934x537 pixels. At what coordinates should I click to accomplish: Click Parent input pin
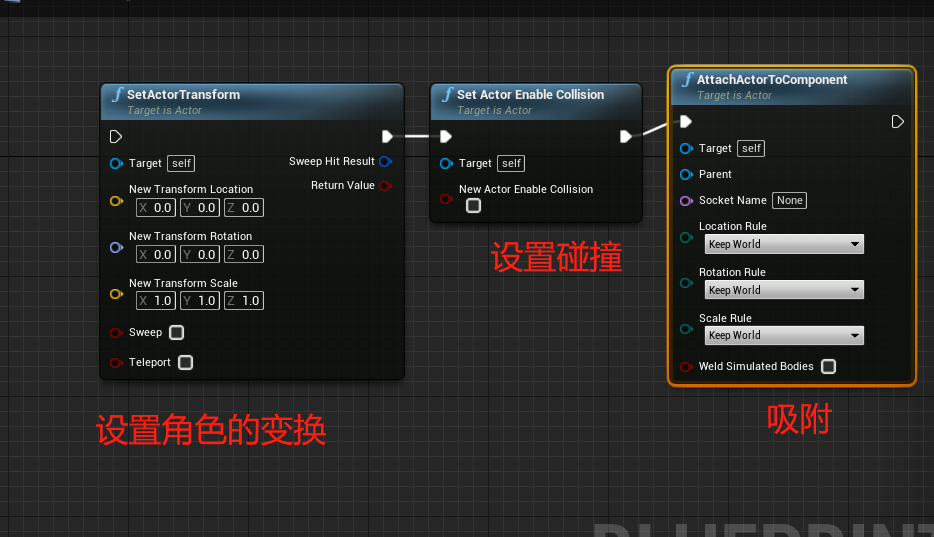click(686, 174)
